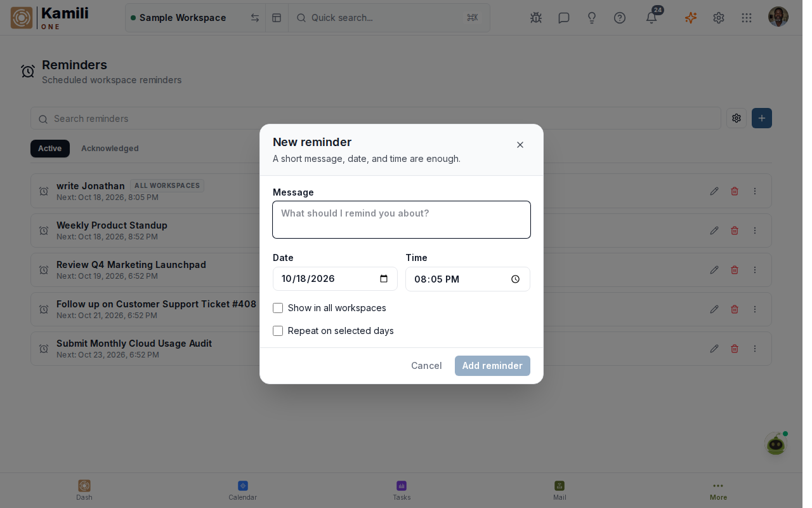This screenshot has height=508, width=812.
Task: Click the workspace switch arrows icon
Action: 255,18
